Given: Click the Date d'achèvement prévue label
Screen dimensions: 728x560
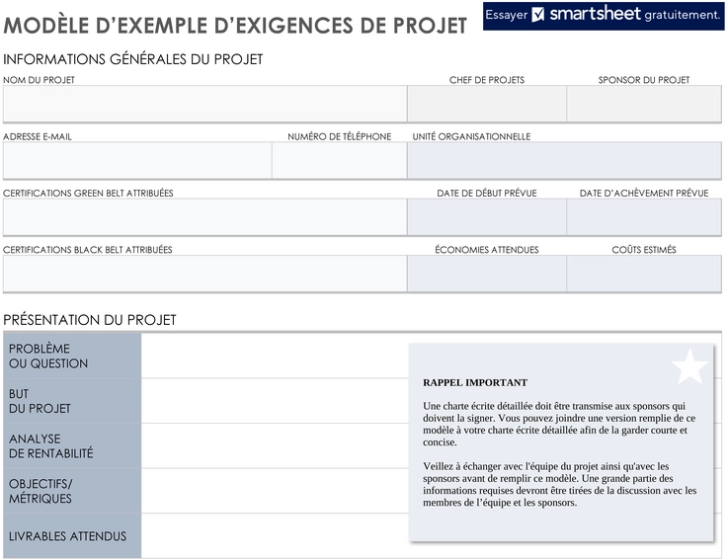Looking at the screenshot, I should point(644,194).
